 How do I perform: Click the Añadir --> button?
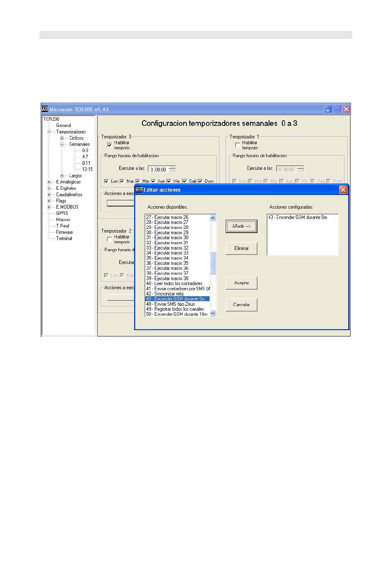(241, 226)
